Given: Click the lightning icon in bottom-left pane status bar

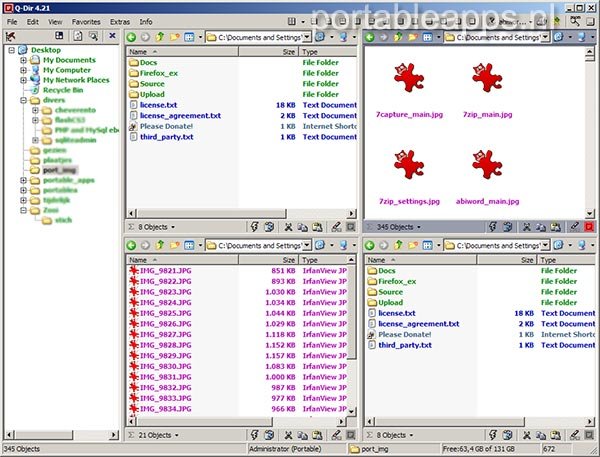Looking at the screenshot, I should (254, 435).
